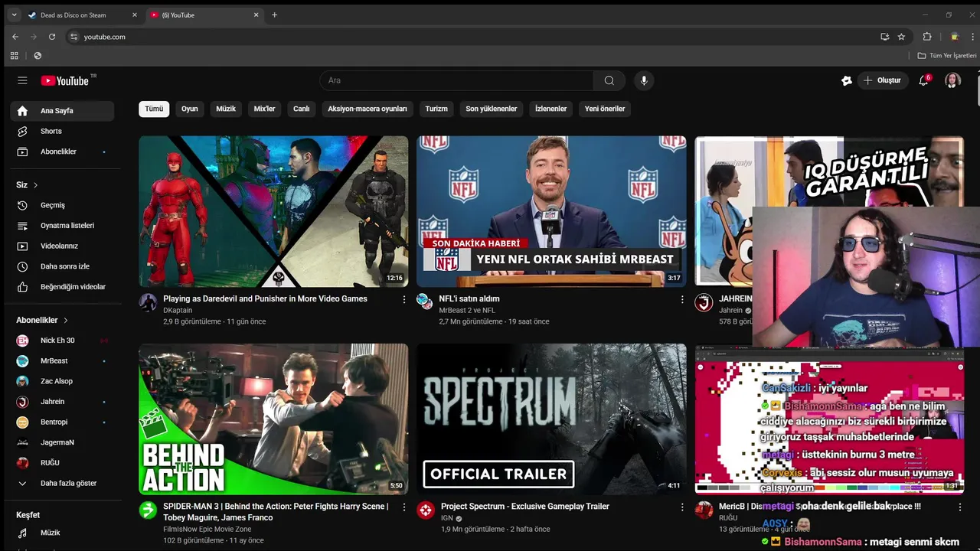Image resolution: width=980 pixels, height=551 pixels.
Task: Open DKaptain channel avatar
Action: click(x=148, y=302)
